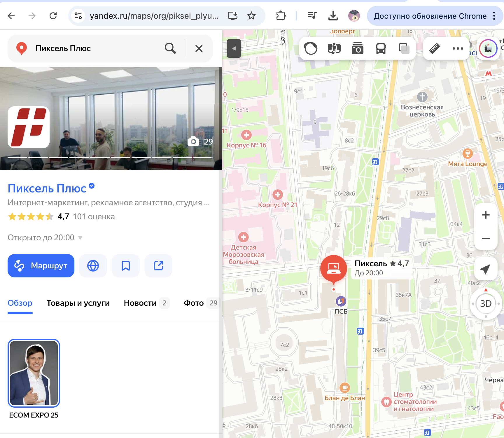Click the metro M station icon
This screenshot has width=504, height=438.
point(489,73)
